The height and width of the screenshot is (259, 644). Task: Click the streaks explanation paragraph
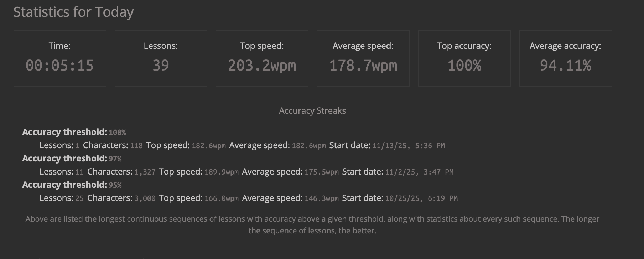(x=312, y=225)
